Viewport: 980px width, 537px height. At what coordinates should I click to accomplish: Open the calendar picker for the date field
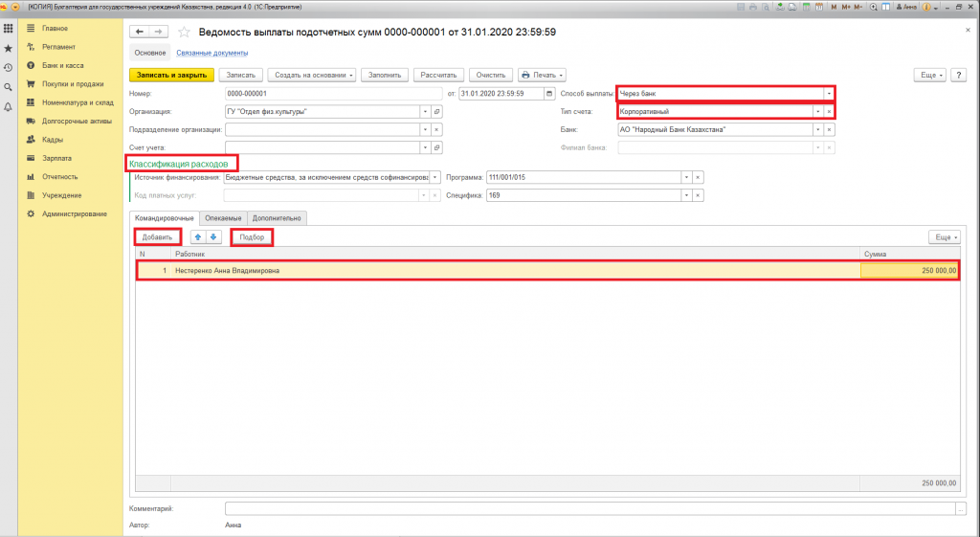pyautogui.click(x=548, y=94)
